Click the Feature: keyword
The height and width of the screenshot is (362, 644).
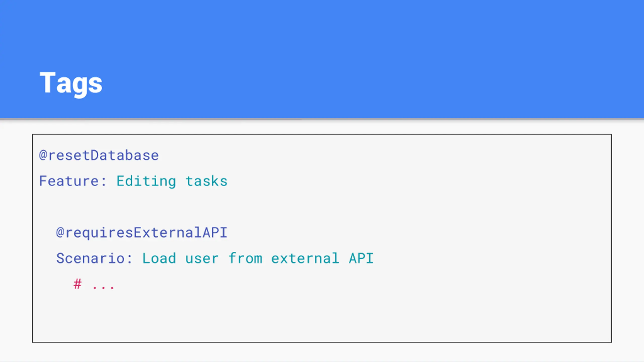73,181
